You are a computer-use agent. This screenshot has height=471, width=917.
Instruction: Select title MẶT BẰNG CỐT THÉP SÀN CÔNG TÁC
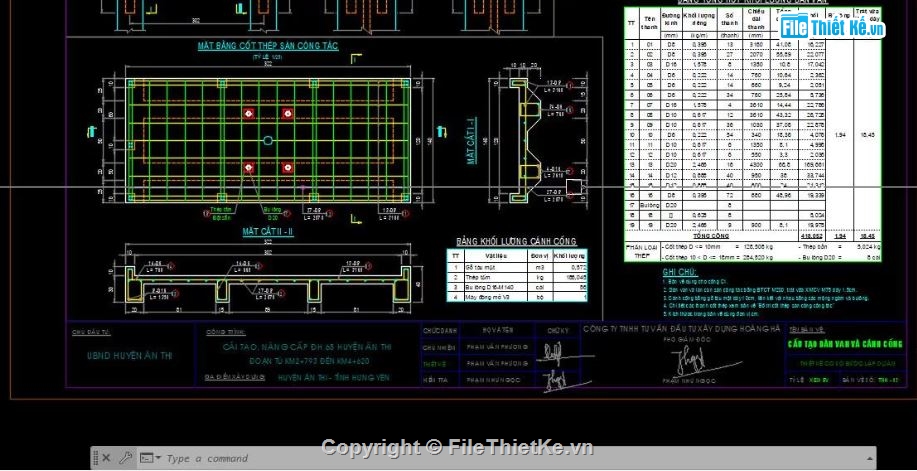click(x=268, y=46)
